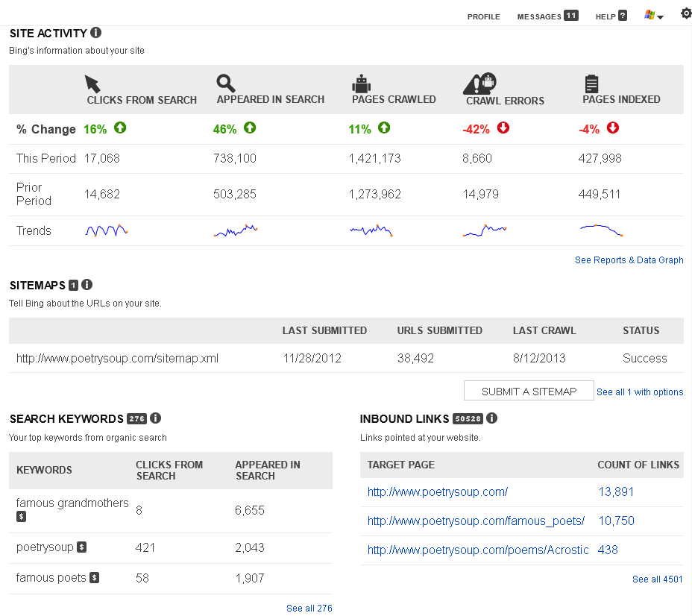Click the 10,750 link count
The image size is (692, 616).
click(616, 521)
